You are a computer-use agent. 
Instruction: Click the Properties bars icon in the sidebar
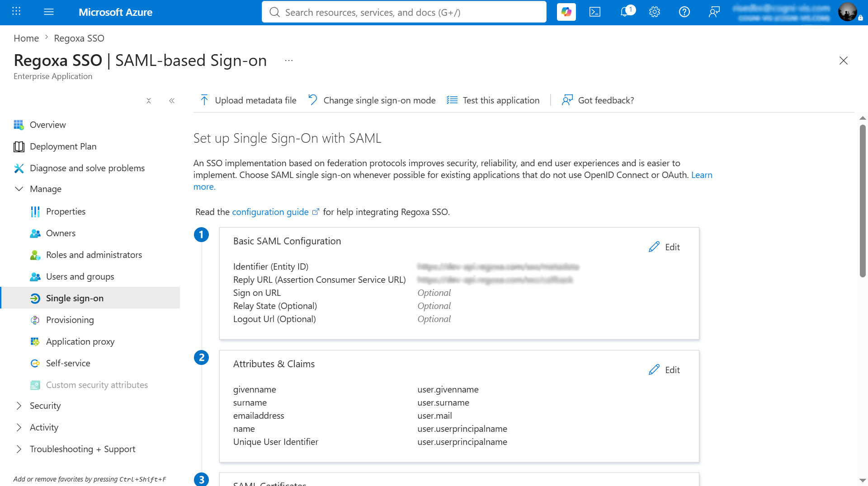(x=35, y=211)
